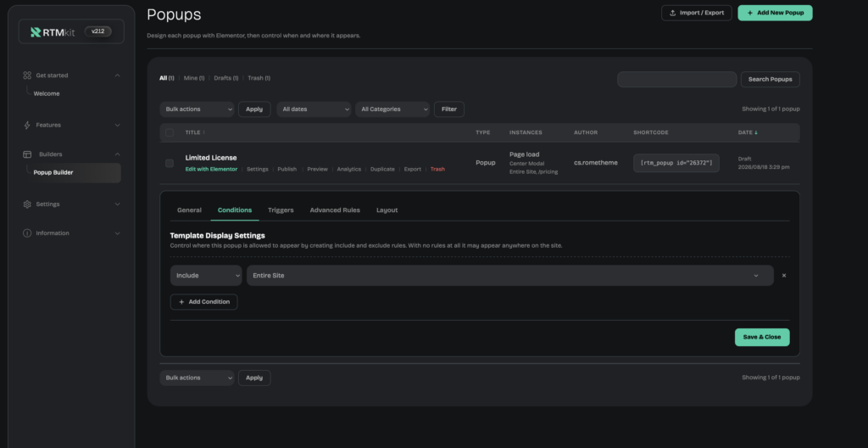Filter list by All popups
868x448 pixels.
pyautogui.click(x=167, y=78)
